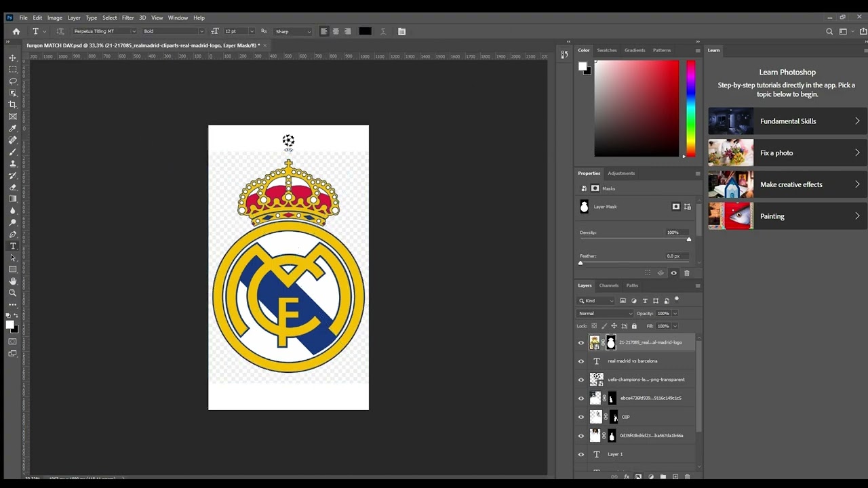Select the Path Selection tool
The width and height of the screenshot is (868, 488).
coord(12,258)
